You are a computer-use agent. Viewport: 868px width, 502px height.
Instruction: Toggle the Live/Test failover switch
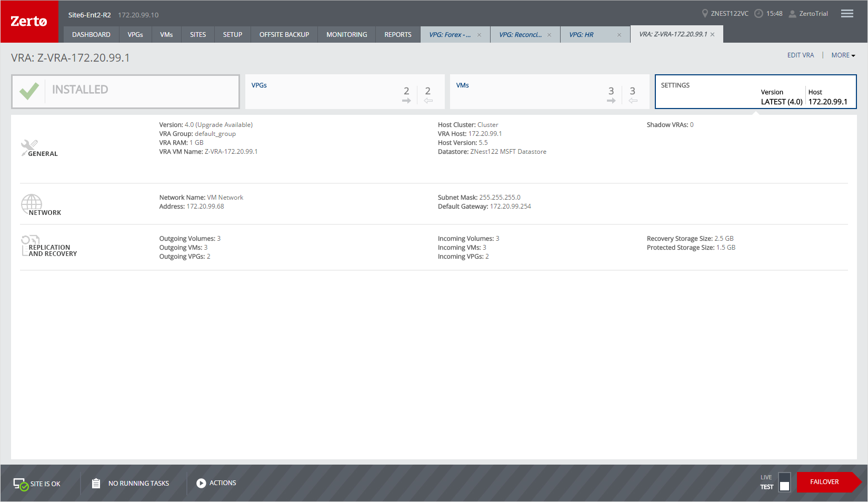(784, 482)
